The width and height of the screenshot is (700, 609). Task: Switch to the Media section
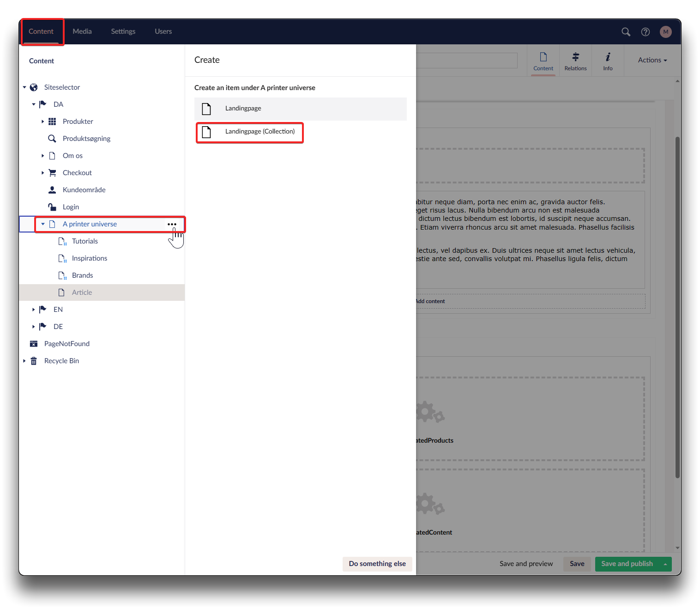(x=82, y=31)
